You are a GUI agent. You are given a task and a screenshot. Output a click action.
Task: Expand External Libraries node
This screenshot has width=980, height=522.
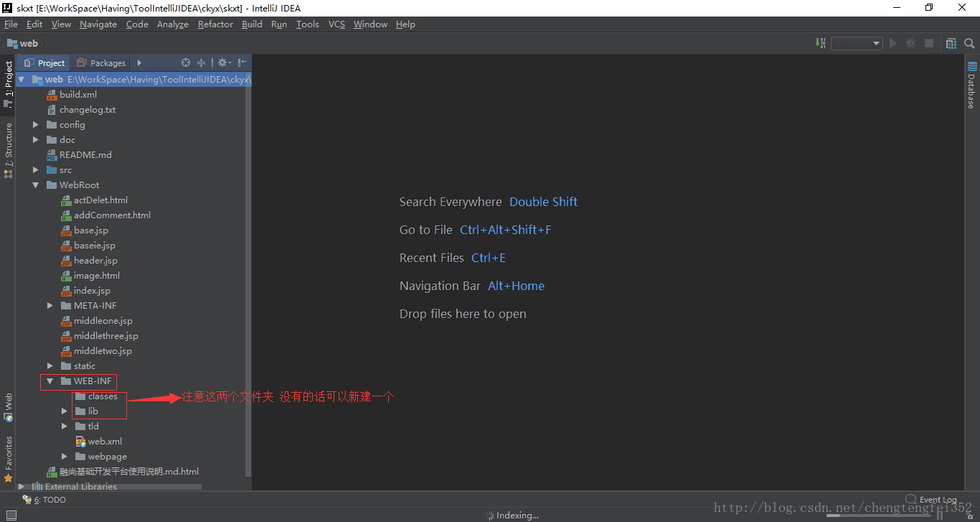[x=22, y=487]
